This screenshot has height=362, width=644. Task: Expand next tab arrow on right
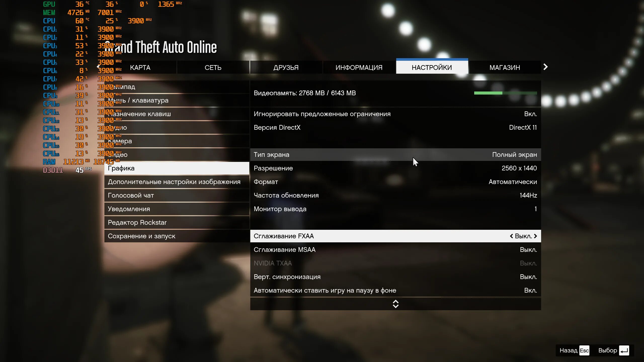[x=545, y=67]
